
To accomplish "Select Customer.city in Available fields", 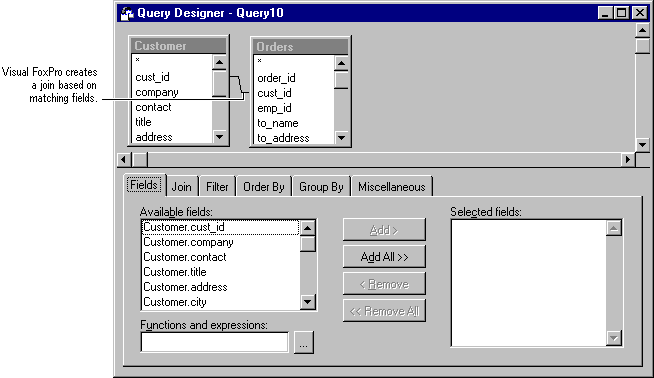I will click(x=221, y=302).
